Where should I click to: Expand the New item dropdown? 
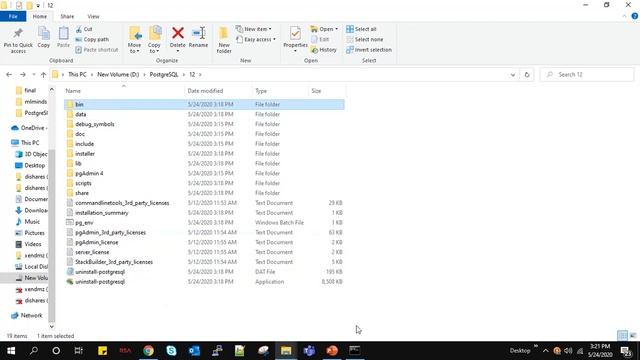(x=254, y=29)
